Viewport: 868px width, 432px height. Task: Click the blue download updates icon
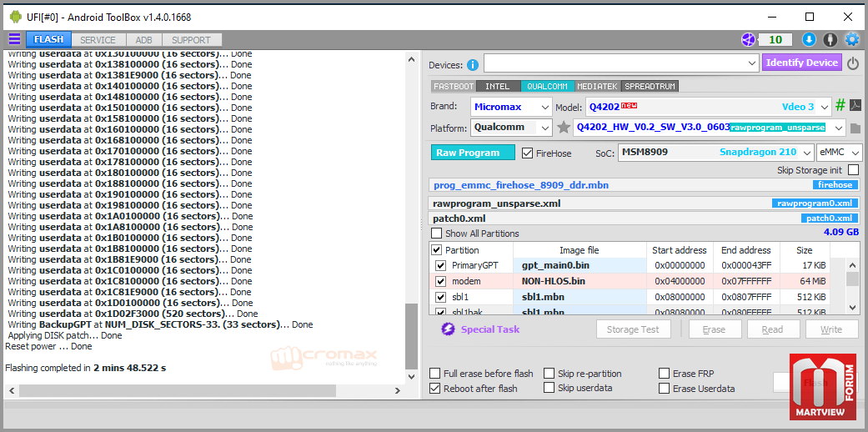coord(809,39)
